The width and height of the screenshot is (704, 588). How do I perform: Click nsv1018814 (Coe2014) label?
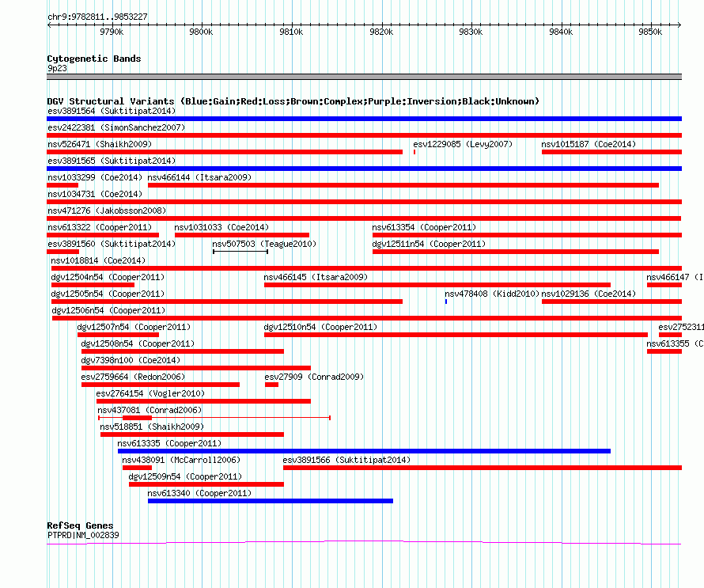(x=98, y=260)
